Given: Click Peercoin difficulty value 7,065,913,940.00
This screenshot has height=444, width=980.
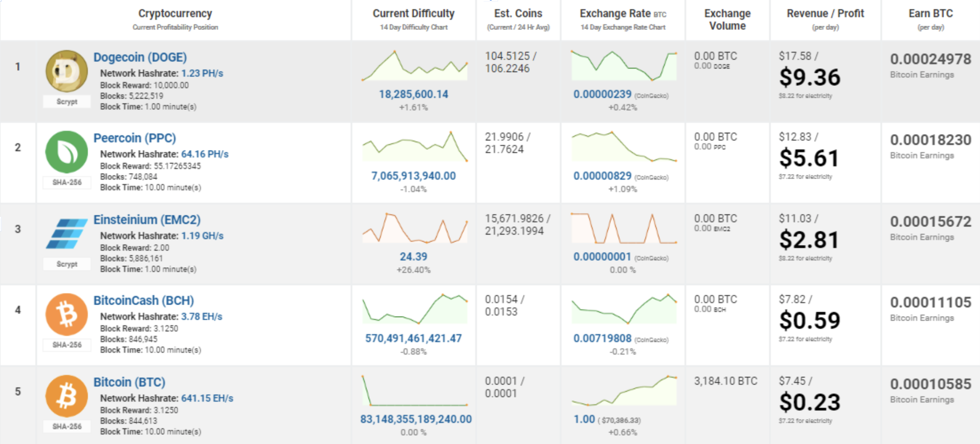Looking at the screenshot, I should [x=414, y=176].
